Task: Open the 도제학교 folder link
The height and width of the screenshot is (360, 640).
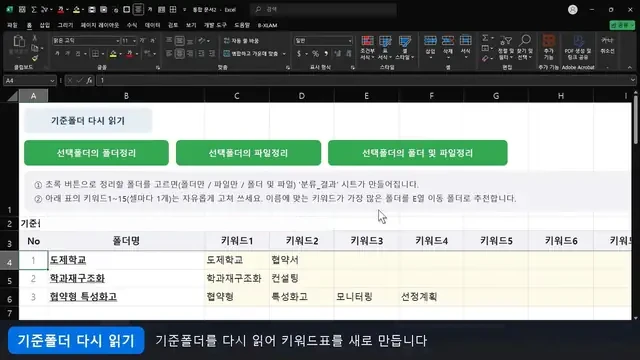Action: coord(68,260)
